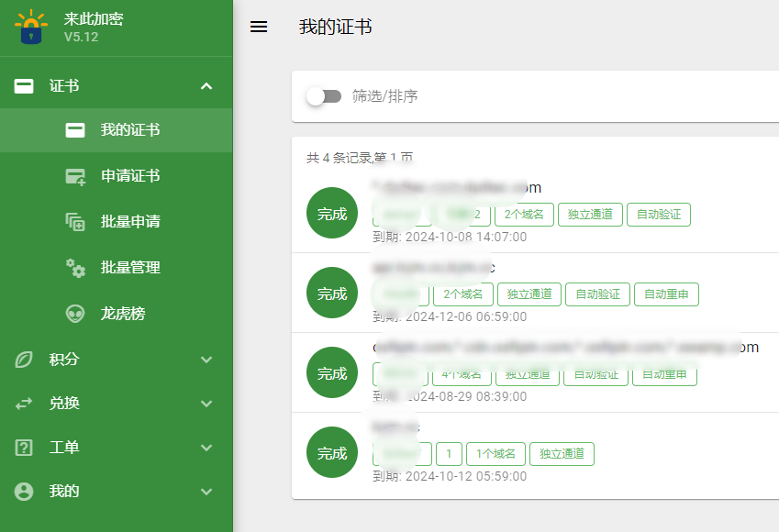The width and height of the screenshot is (779, 532).
Task: Expand the 积分 section chevron
Action: click(x=206, y=360)
